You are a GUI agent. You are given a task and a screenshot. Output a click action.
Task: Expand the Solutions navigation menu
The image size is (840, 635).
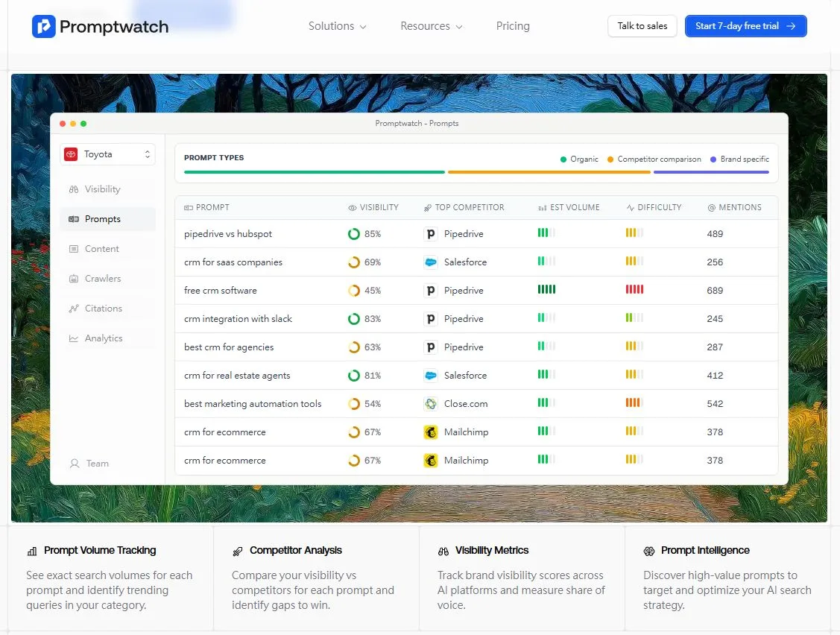tap(338, 26)
